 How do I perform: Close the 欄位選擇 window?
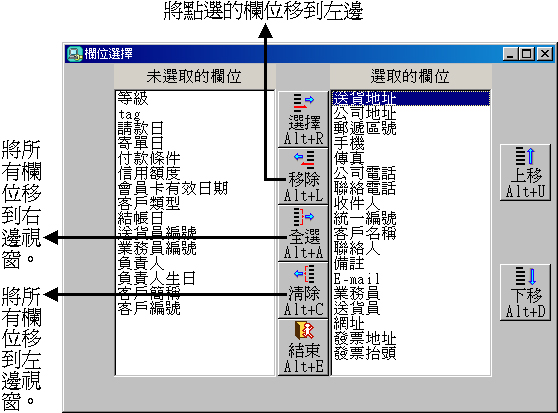coord(545,54)
